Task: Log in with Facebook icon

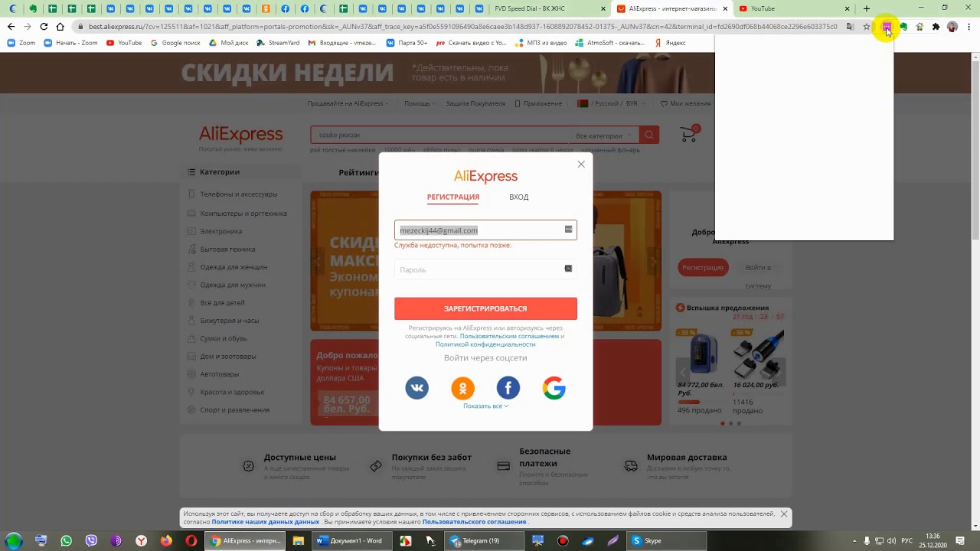Action: tap(508, 388)
